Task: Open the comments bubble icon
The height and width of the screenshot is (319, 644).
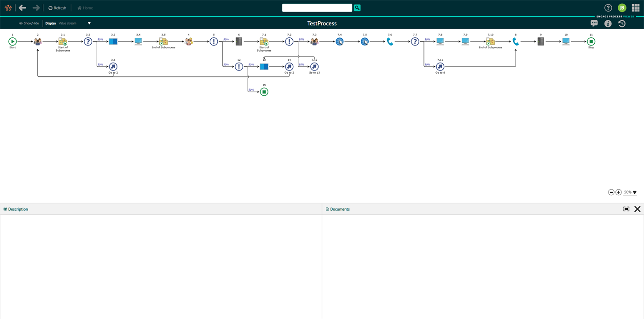Action: (x=594, y=23)
